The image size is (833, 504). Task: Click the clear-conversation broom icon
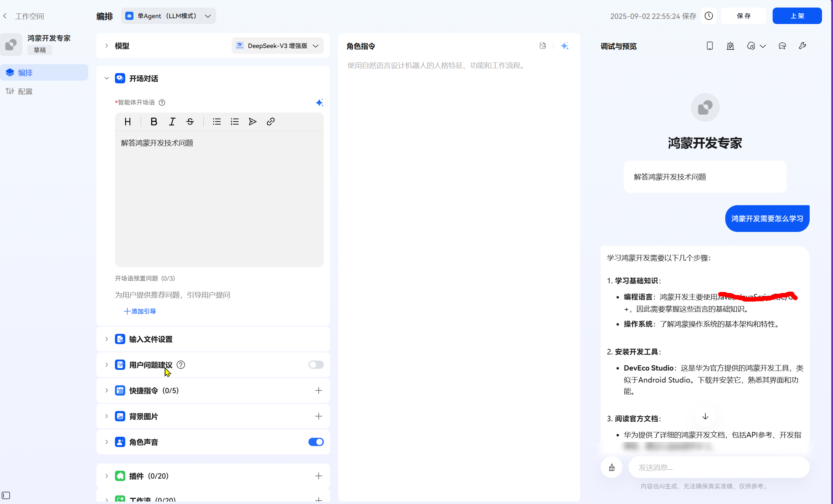[x=612, y=467]
